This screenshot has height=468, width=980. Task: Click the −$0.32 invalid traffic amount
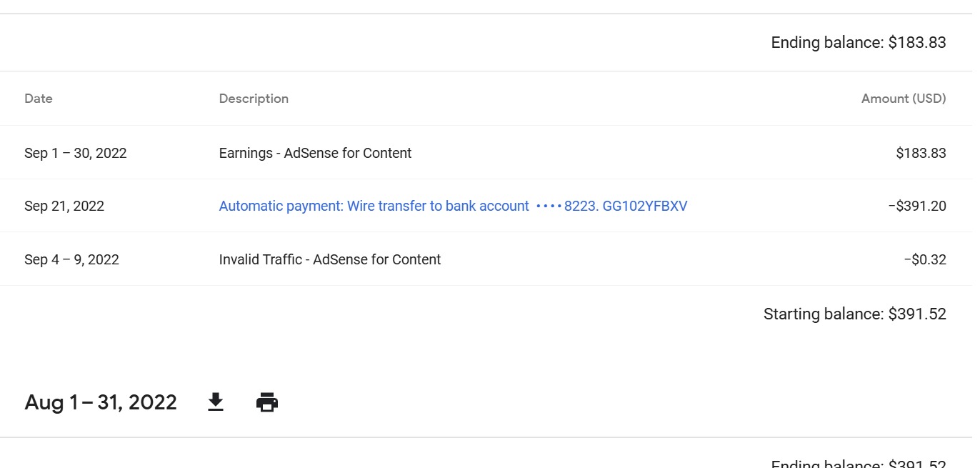point(925,259)
